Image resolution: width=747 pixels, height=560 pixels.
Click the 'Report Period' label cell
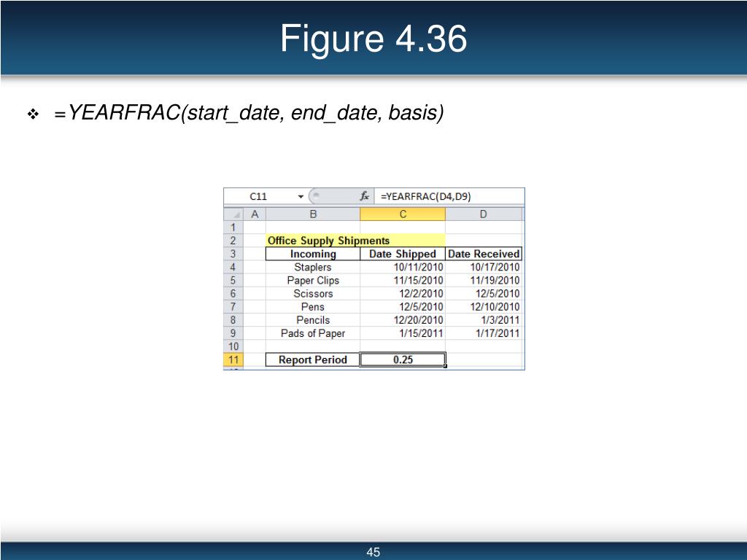[313, 360]
